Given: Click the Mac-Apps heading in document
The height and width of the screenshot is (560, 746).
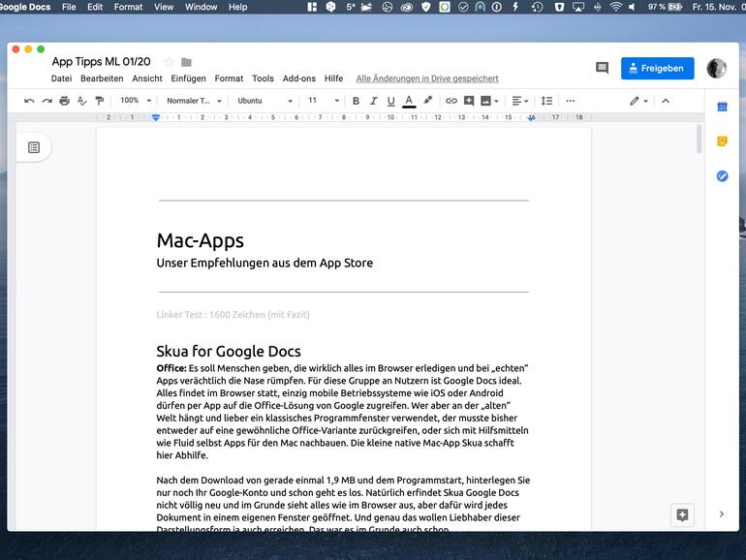Looking at the screenshot, I should 201,240.
